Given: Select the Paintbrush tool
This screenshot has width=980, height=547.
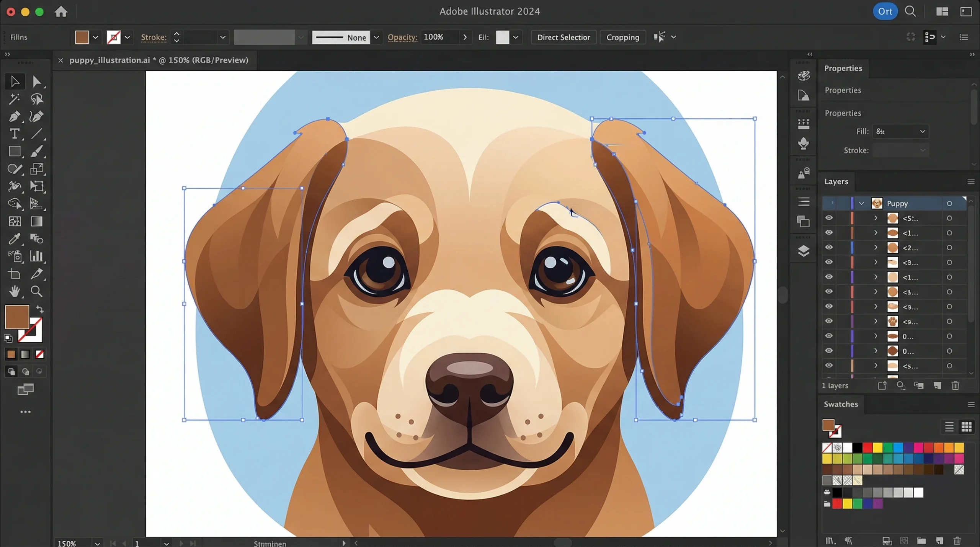Looking at the screenshot, I should point(37,152).
